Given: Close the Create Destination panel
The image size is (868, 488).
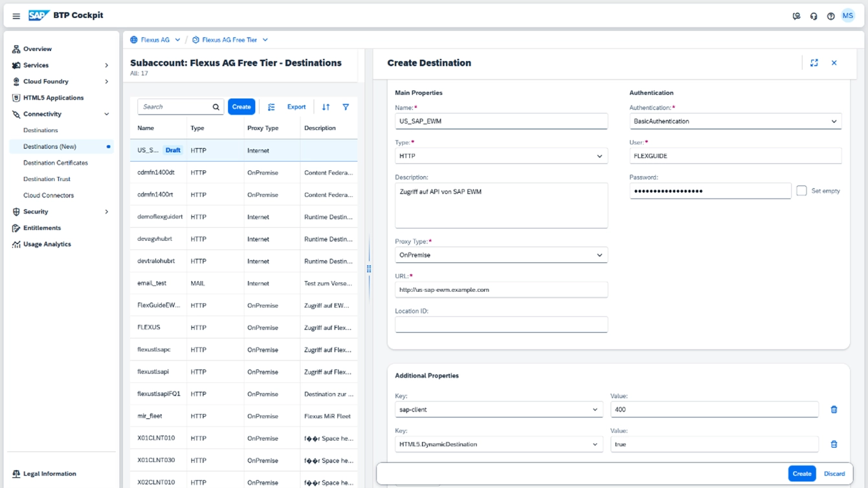Looking at the screenshot, I should tap(834, 63).
